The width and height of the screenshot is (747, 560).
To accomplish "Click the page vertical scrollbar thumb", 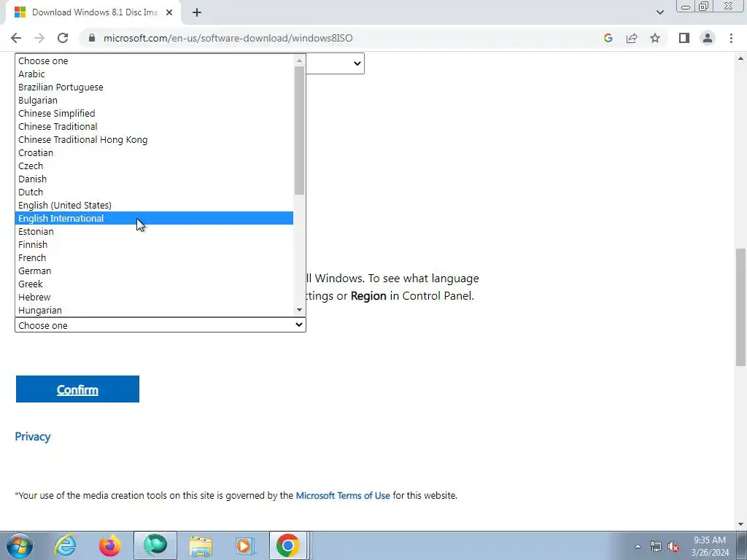I will 741,307.
